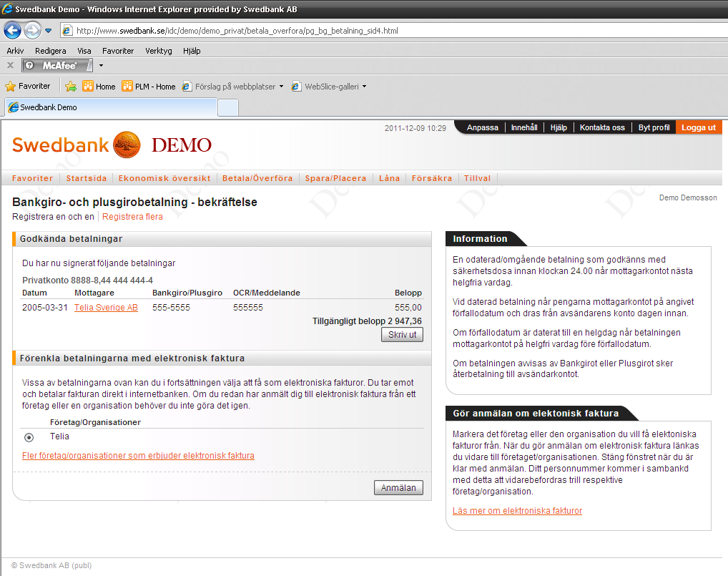Open the Favoriter star panel button
This screenshot has width=728, height=576.
[28, 86]
